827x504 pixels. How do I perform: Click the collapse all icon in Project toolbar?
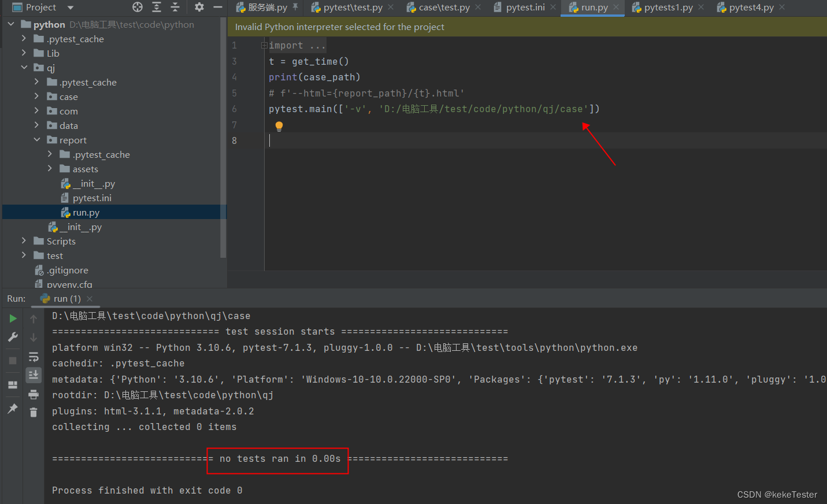175,7
